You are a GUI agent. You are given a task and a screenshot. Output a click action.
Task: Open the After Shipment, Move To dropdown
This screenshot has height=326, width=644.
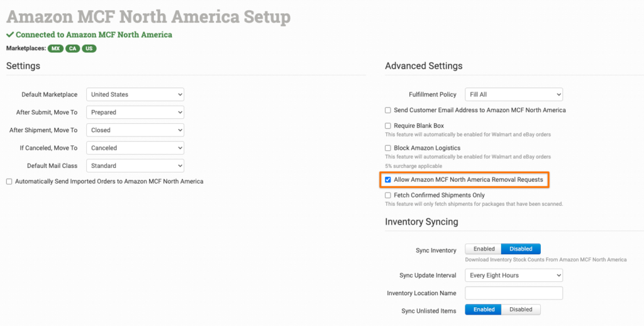tap(135, 130)
